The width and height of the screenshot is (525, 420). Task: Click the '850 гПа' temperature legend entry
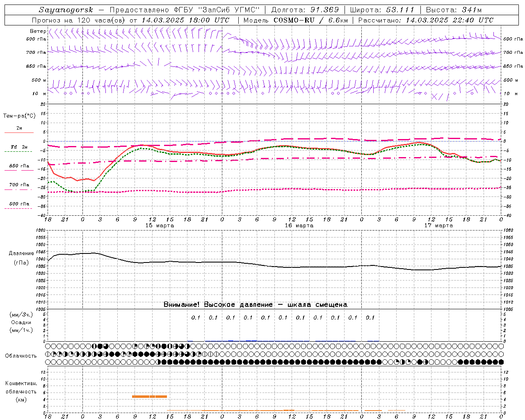coord(19,166)
